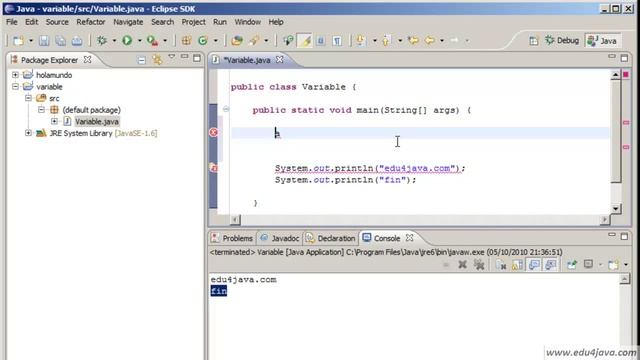
Task: Click the External Tools run icon
Action: point(152,40)
